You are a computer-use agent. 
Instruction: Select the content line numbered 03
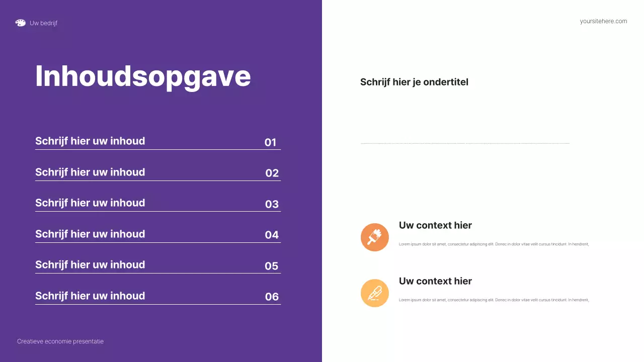[90, 203]
